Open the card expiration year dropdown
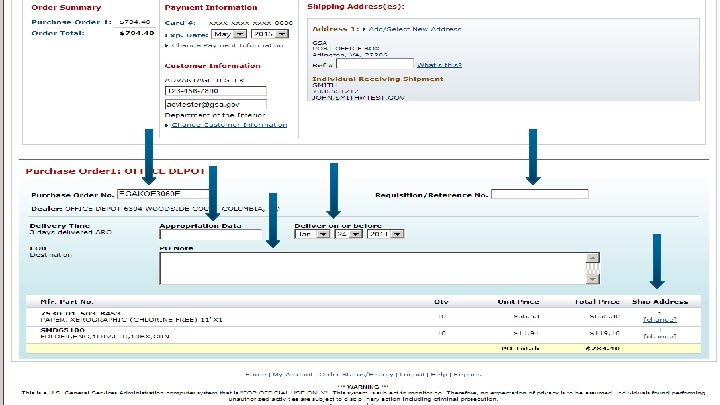720x405 pixels. (270, 34)
